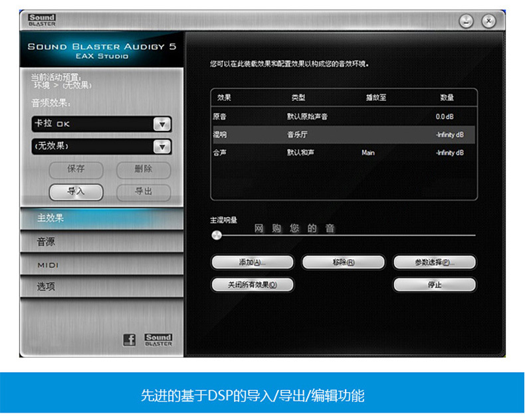Close the EAX Studio window
525x420 pixels.
pyautogui.click(x=488, y=21)
